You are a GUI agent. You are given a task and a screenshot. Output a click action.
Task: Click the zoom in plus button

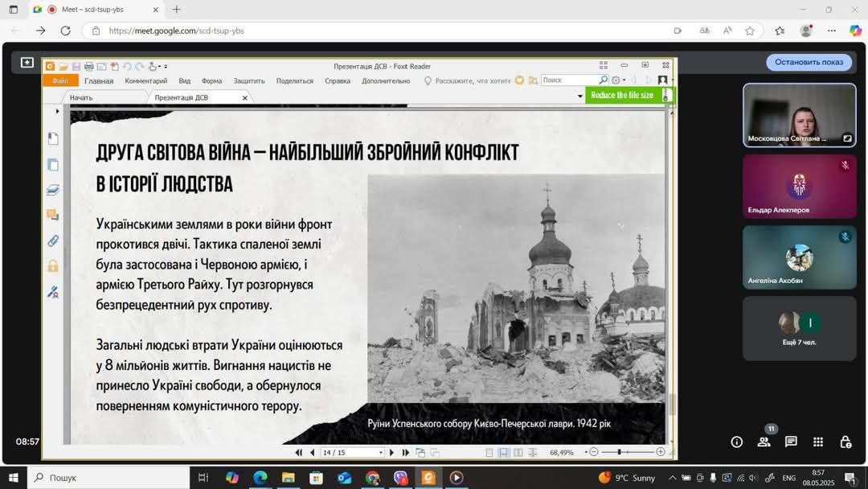(661, 452)
